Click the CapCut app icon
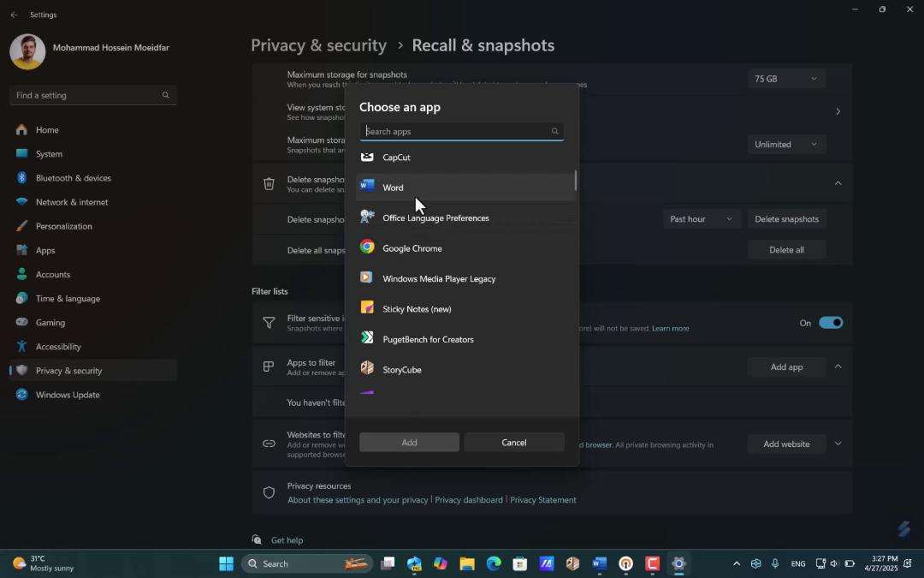The width and height of the screenshot is (924, 578). point(367,157)
